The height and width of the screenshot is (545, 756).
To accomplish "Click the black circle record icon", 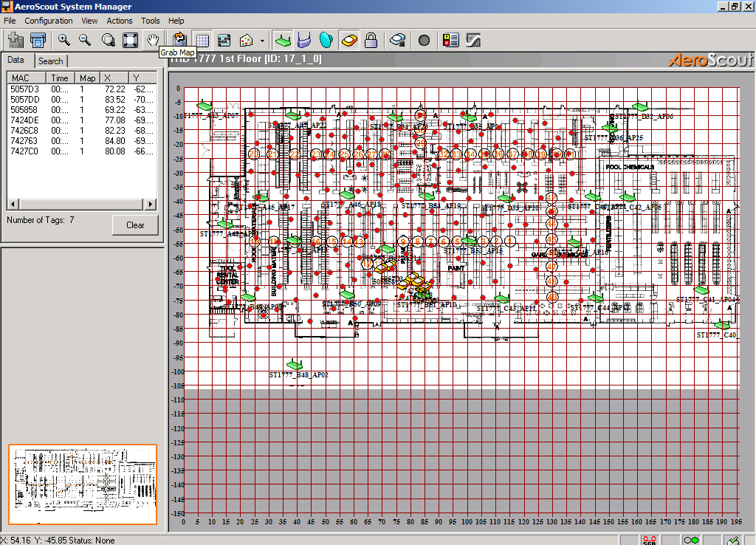I will pyautogui.click(x=424, y=40).
